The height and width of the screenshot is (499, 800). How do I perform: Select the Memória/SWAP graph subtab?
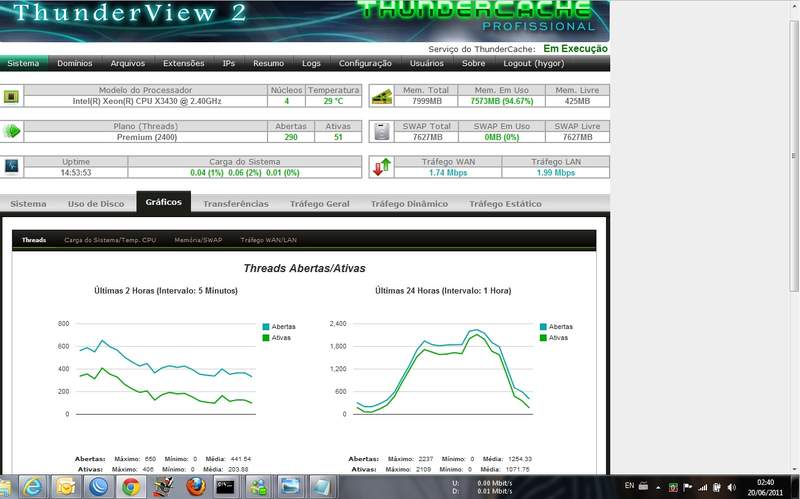198,240
